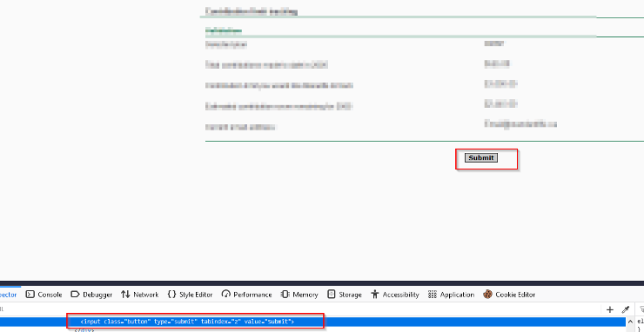Click the plus icon to add a node
644x332 pixels.
pyautogui.click(x=610, y=310)
